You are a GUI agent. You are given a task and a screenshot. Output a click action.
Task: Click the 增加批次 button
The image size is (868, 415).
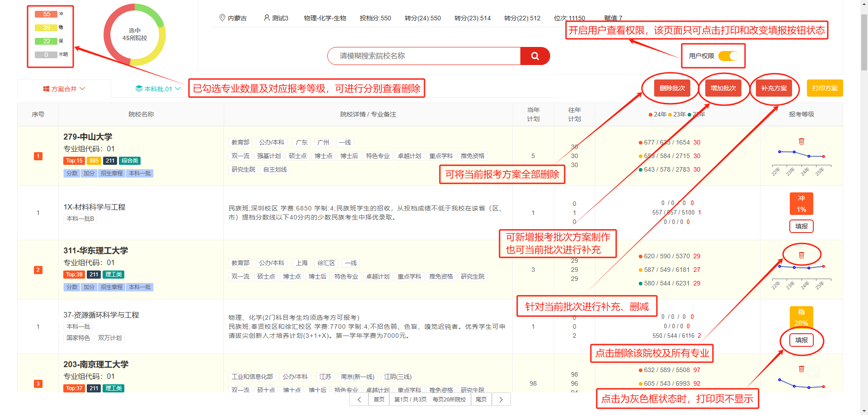(723, 88)
